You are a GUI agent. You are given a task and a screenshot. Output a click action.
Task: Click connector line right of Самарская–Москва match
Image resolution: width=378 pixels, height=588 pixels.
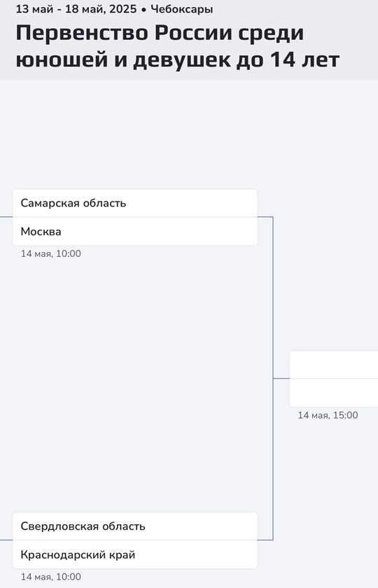click(x=265, y=217)
